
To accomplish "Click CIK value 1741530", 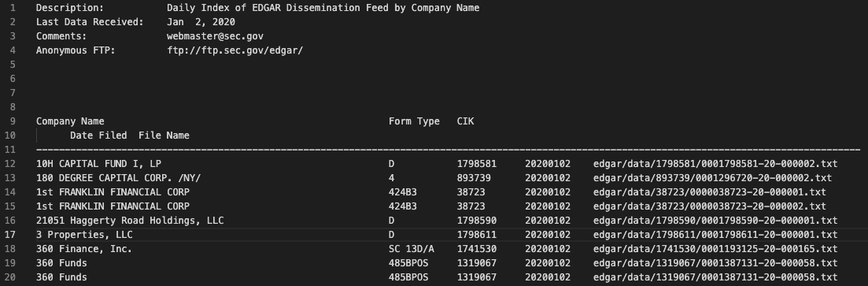I will coord(477,249).
